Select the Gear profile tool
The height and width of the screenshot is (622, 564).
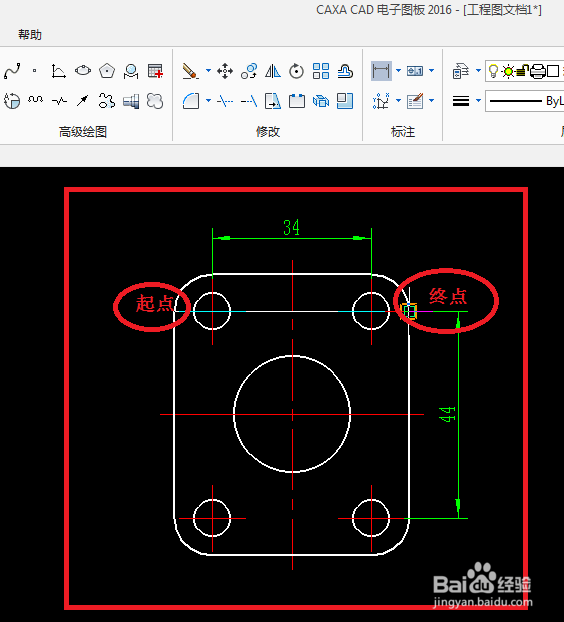coord(107,101)
